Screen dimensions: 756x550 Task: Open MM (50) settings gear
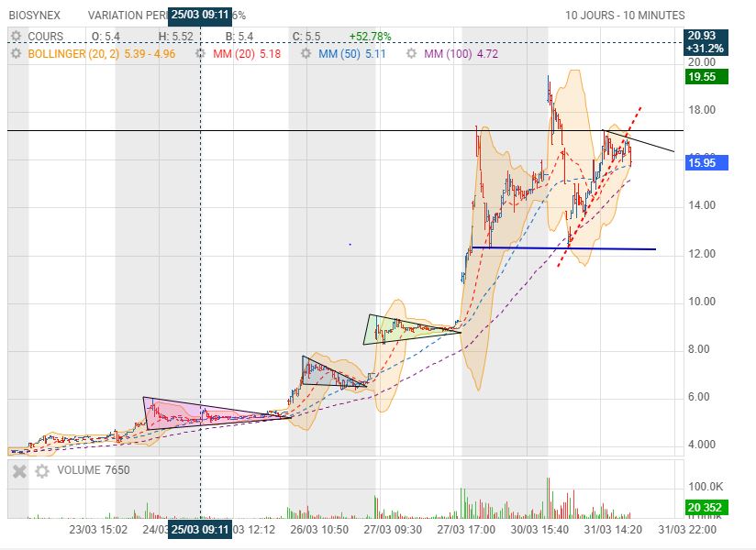(x=306, y=53)
